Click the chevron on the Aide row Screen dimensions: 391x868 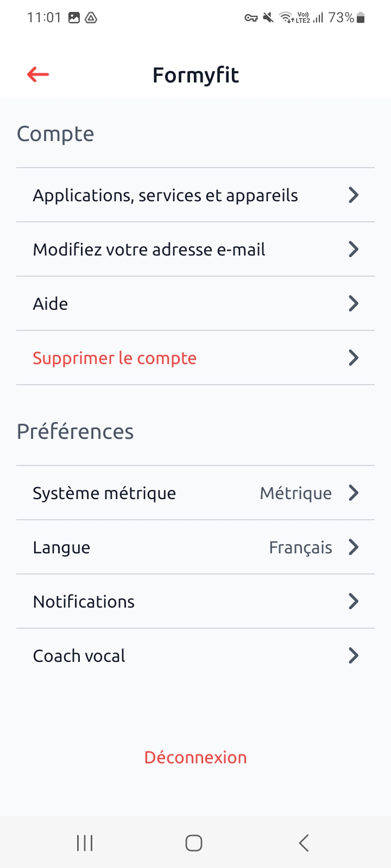tap(354, 303)
